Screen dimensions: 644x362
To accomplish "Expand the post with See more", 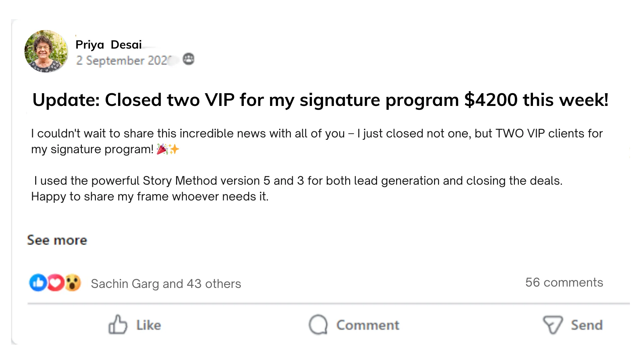I will click(x=57, y=240).
